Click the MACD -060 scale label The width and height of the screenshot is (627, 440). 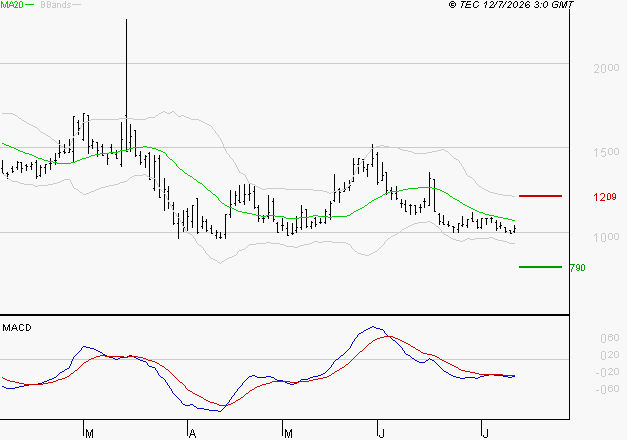coord(607,389)
